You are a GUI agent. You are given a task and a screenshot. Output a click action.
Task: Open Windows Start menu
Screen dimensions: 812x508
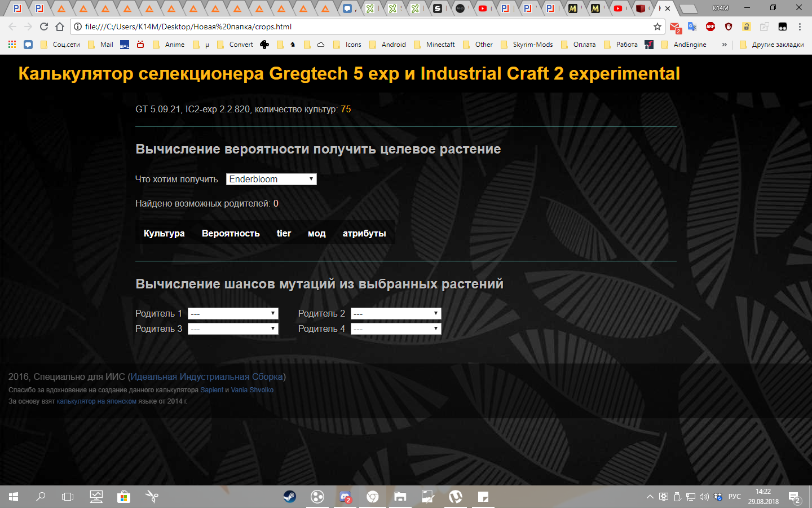14,497
